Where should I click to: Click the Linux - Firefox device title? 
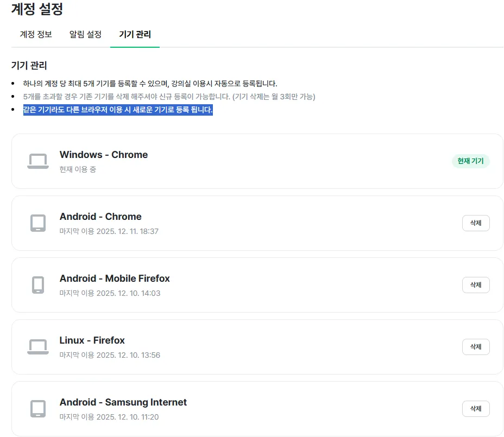click(92, 340)
